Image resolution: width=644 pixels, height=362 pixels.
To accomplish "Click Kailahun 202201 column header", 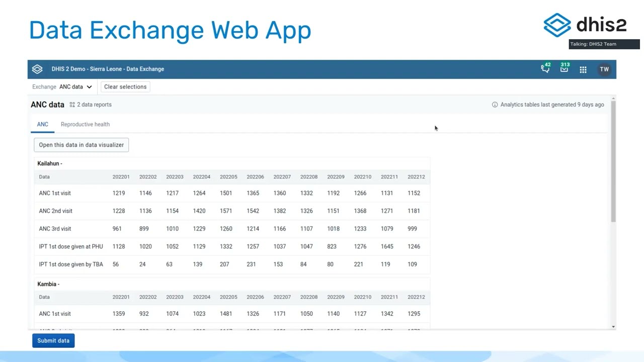I will pos(121,177).
